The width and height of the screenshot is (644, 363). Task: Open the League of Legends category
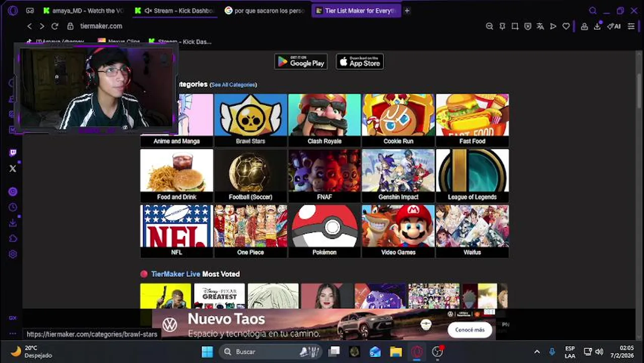(x=472, y=175)
